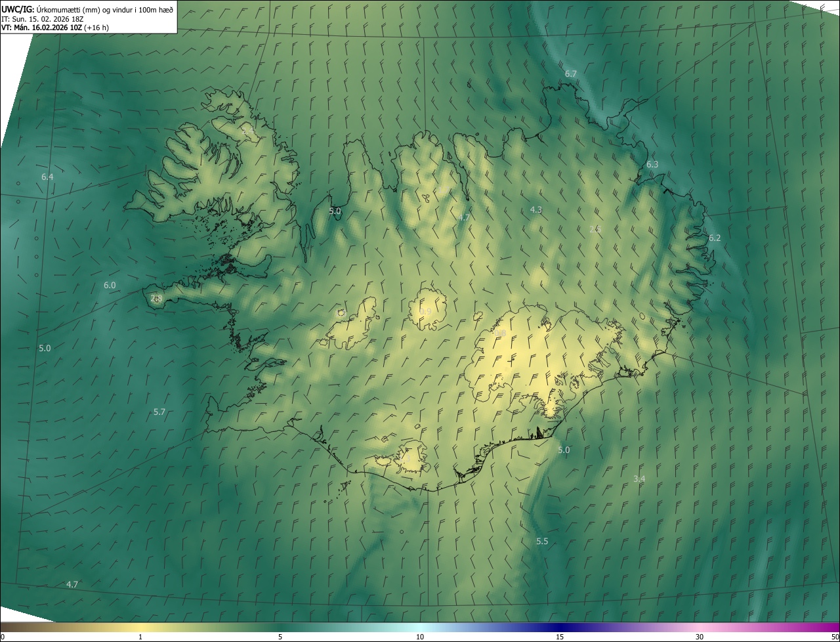Click the 15 tick on the color scale
Screen dimensions: 840x642
(560, 637)
